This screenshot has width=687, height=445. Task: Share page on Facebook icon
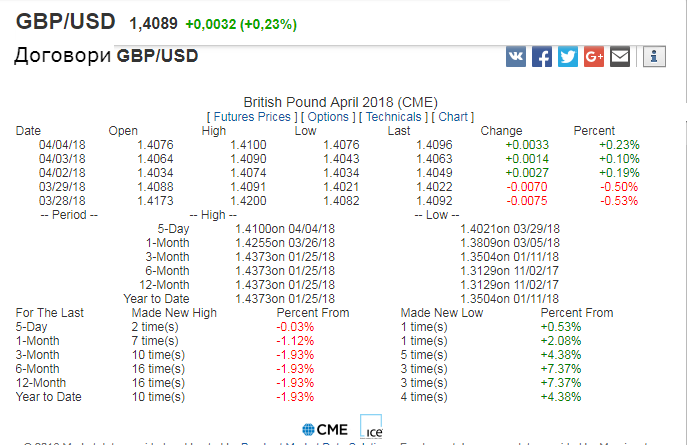(x=542, y=57)
